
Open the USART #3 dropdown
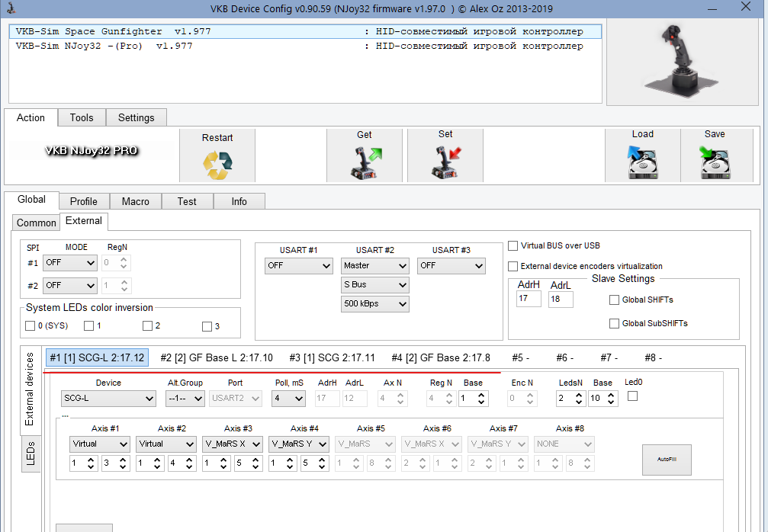[x=451, y=266]
